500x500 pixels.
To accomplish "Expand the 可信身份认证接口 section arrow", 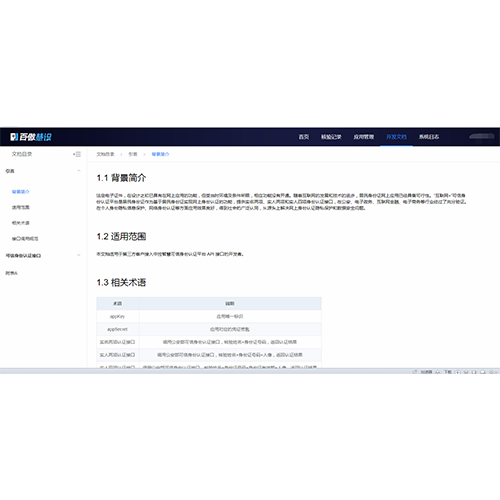I will (x=79, y=255).
